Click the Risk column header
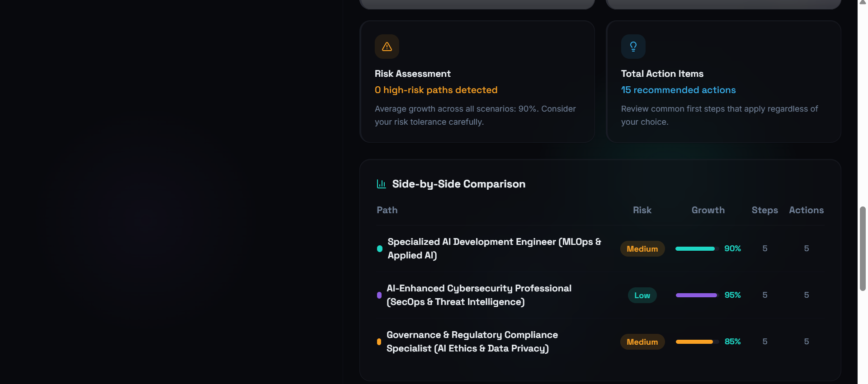This screenshot has height=384, width=868. (x=642, y=210)
